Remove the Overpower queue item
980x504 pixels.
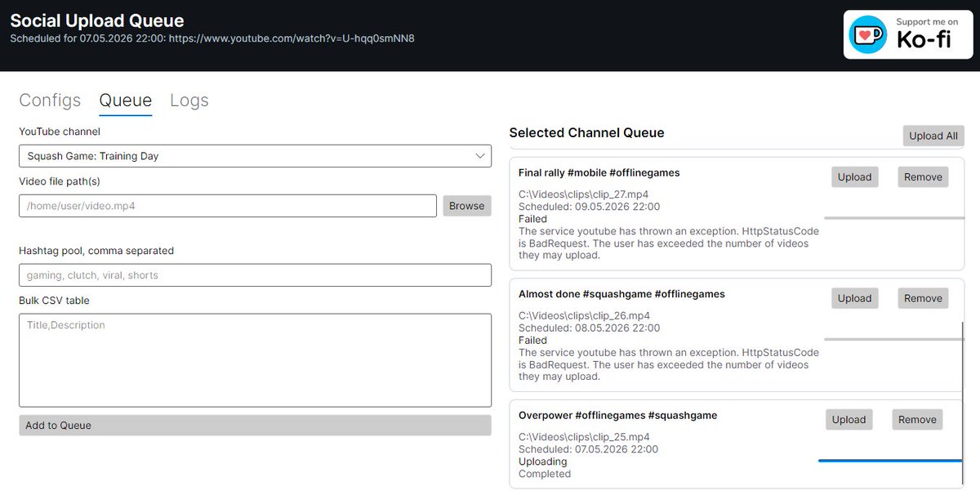(x=917, y=420)
